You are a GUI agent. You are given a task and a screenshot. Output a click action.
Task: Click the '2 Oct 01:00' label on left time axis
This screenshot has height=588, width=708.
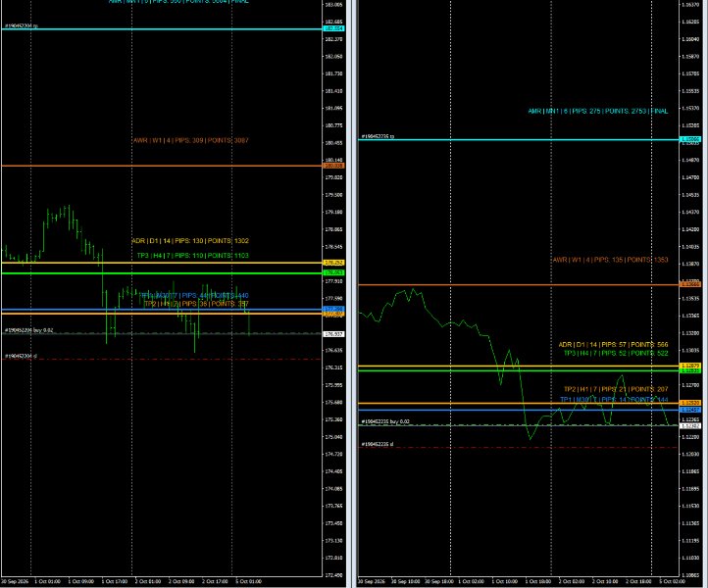(148, 582)
